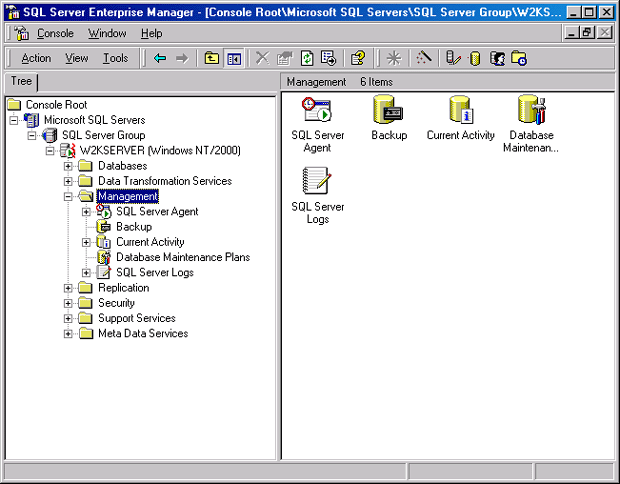The height and width of the screenshot is (484, 620).
Task: Open the Tools menu
Action: pyautogui.click(x=115, y=58)
